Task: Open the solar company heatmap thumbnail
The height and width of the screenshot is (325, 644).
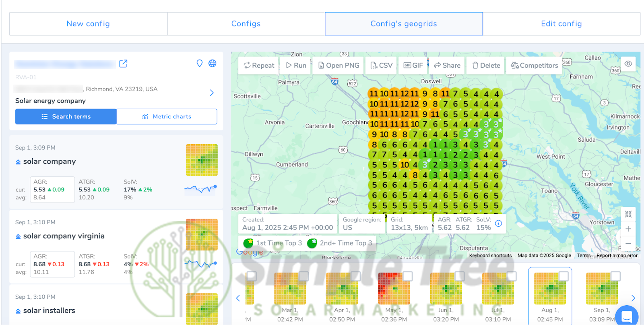Action: point(202,160)
